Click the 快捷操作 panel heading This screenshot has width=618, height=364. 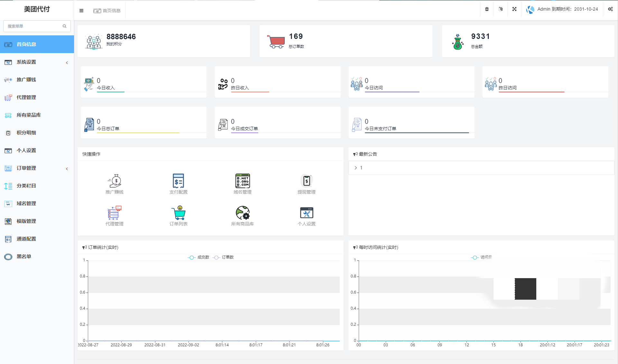[91, 154]
